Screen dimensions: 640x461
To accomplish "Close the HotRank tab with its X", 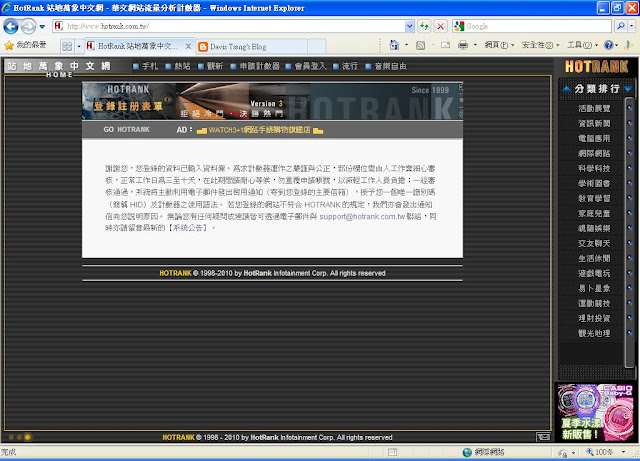I will tap(188, 46).
